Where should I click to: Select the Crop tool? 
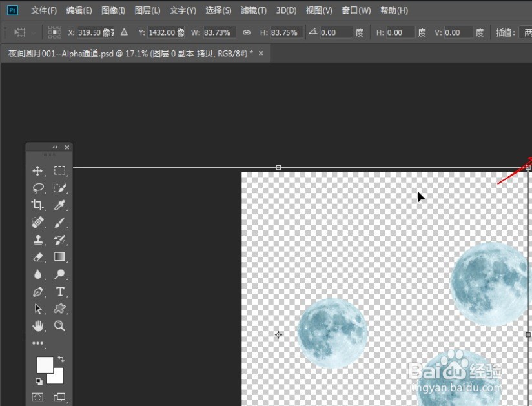coord(37,205)
